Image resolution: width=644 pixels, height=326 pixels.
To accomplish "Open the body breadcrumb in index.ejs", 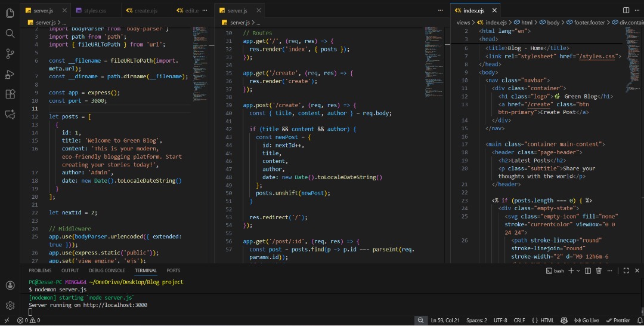I will pos(550,23).
